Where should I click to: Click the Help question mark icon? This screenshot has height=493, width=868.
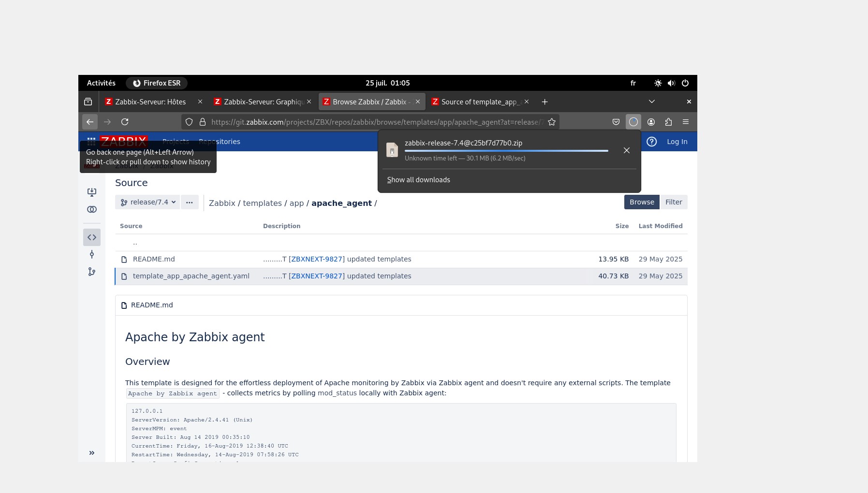click(x=651, y=142)
